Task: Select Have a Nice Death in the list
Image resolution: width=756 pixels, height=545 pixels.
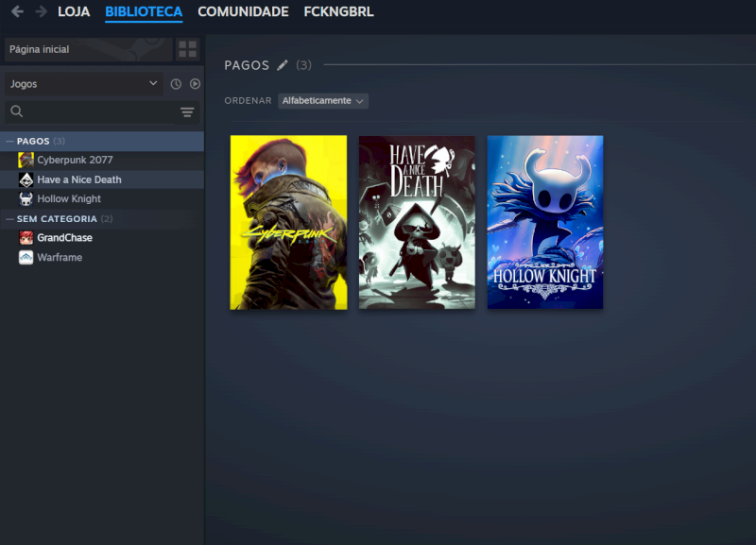Action: (x=102, y=179)
